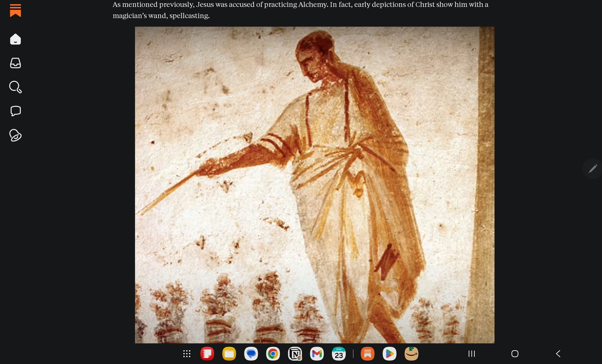602x364 pixels.
Task: Go to the Home tab in sidebar
Action: [15, 39]
